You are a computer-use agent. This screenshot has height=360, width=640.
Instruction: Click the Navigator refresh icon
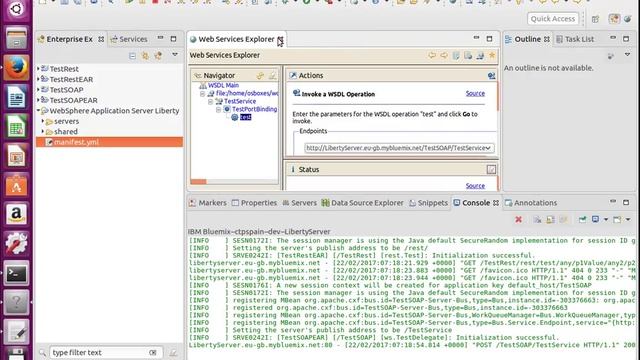[260, 76]
